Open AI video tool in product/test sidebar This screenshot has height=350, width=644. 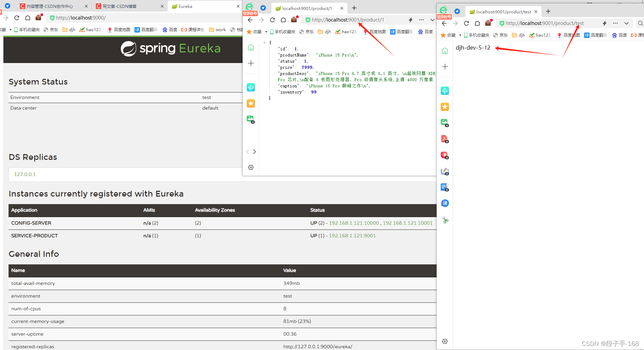[x=445, y=155]
